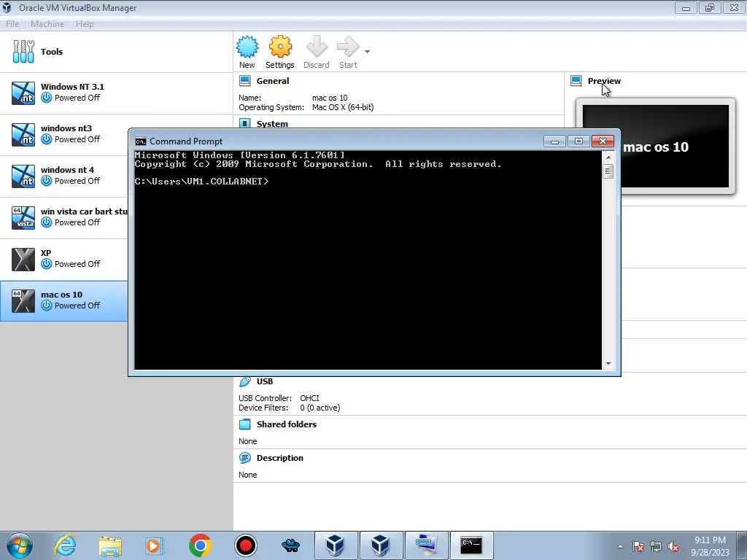
Task: Select the XP virtual machine
Action: click(x=64, y=259)
